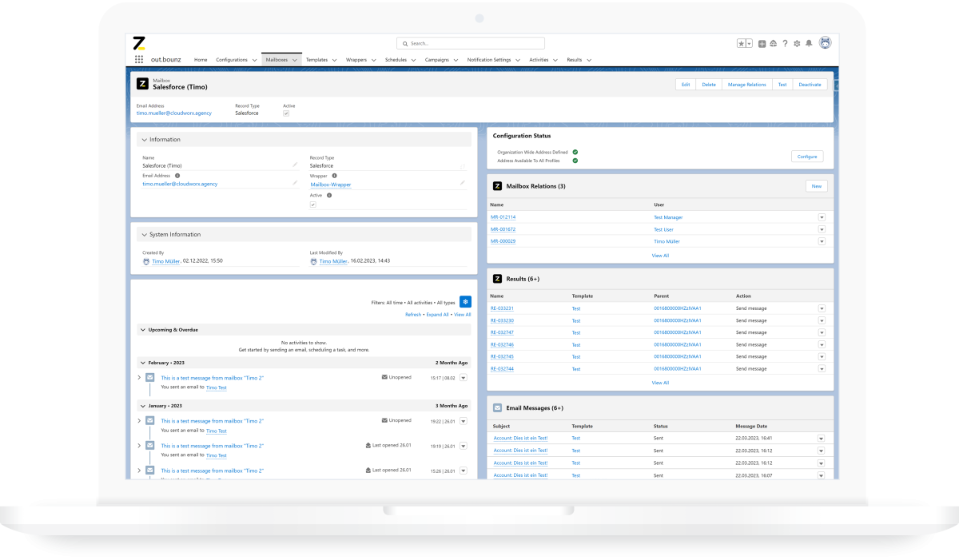
Task: Click the activity timeline filter gear button
Action: pos(465,302)
